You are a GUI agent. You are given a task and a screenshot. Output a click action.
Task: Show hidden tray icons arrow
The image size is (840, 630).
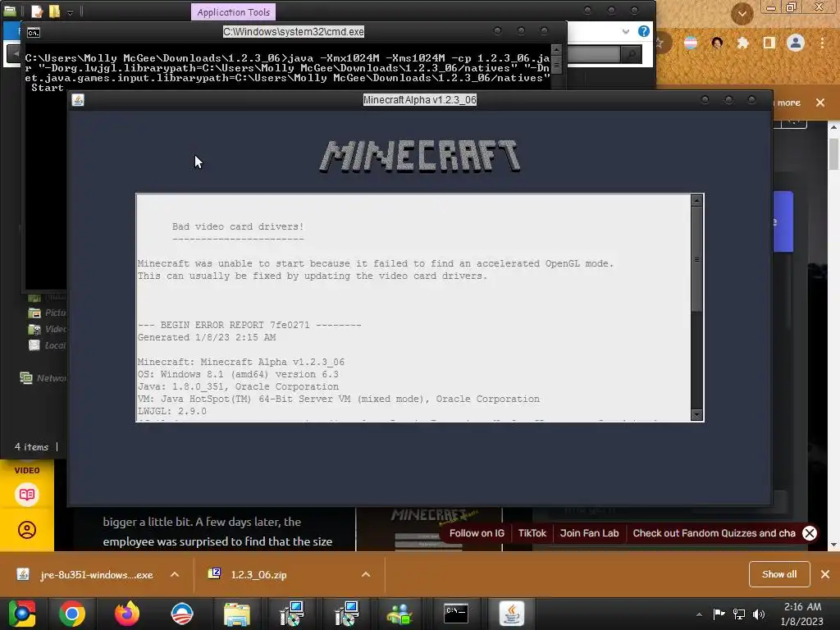click(699, 614)
